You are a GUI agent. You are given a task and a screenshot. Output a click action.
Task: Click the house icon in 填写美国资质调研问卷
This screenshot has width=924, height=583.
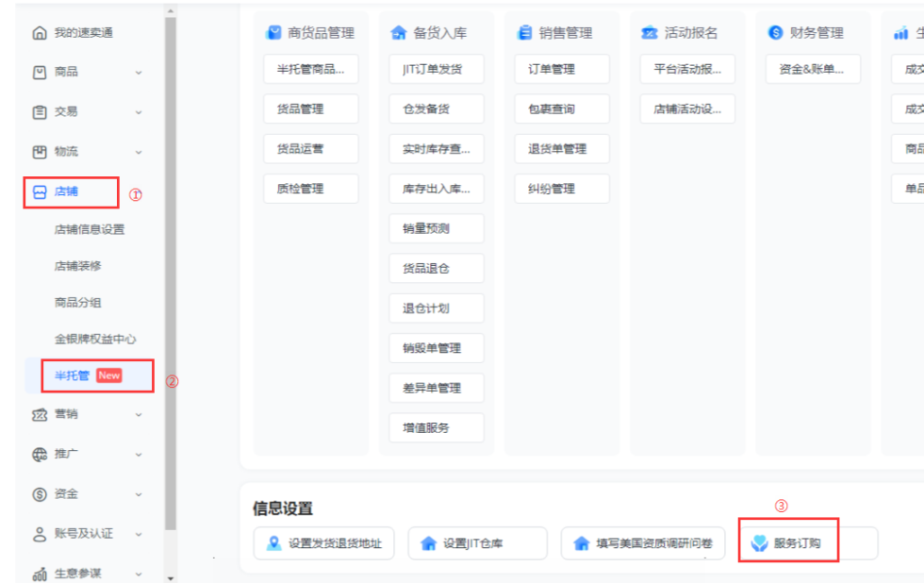pos(582,543)
